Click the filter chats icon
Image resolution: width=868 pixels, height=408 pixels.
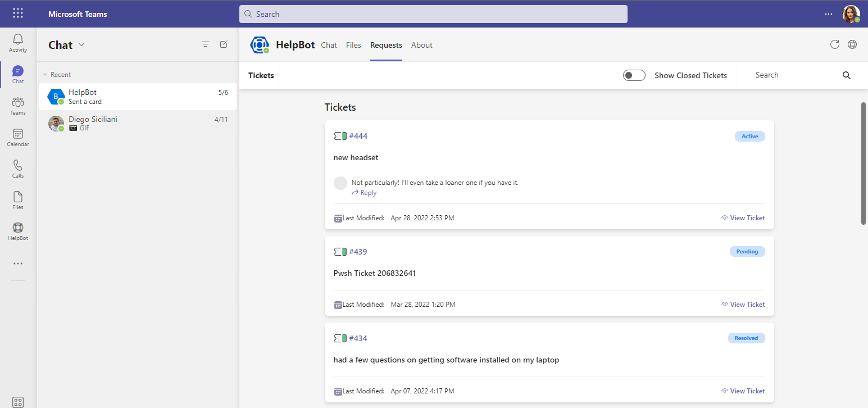pyautogui.click(x=206, y=44)
